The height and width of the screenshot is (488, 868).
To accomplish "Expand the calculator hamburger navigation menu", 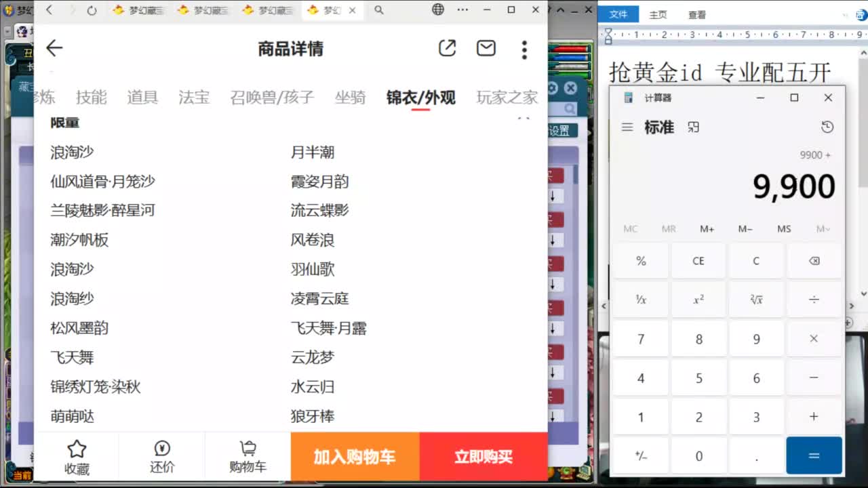I will tap(627, 127).
